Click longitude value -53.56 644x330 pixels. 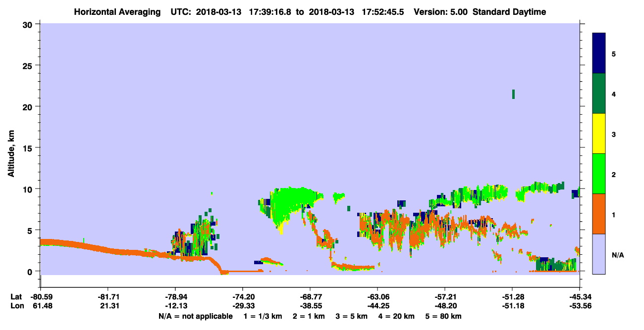(x=580, y=306)
